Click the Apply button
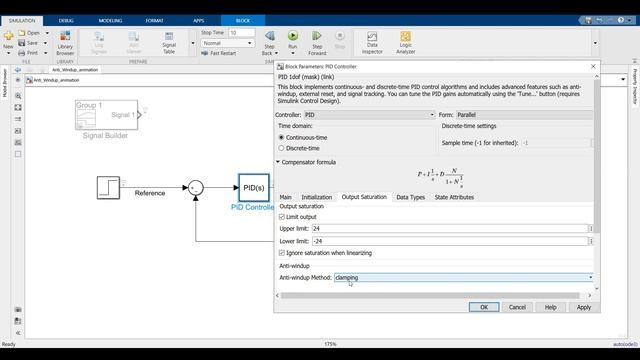 584,307
